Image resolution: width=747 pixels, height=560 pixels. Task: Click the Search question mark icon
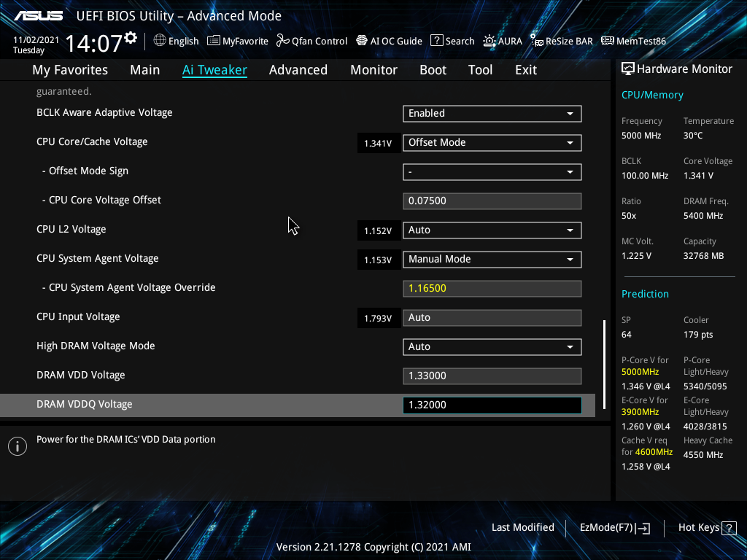pos(436,41)
